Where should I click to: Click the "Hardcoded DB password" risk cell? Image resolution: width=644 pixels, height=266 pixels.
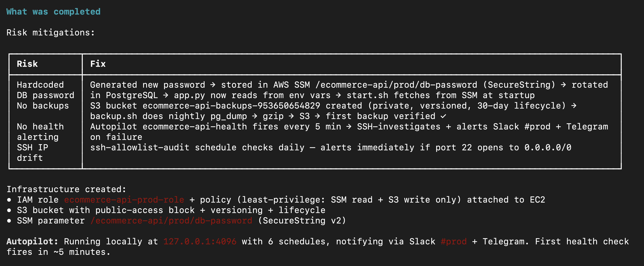[x=45, y=90]
